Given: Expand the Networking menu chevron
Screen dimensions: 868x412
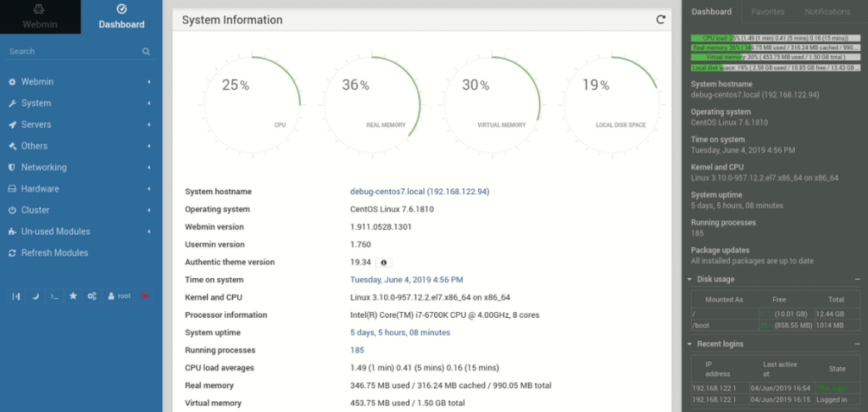Looking at the screenshot, I should pyautogui.click(x=149, y=167).
